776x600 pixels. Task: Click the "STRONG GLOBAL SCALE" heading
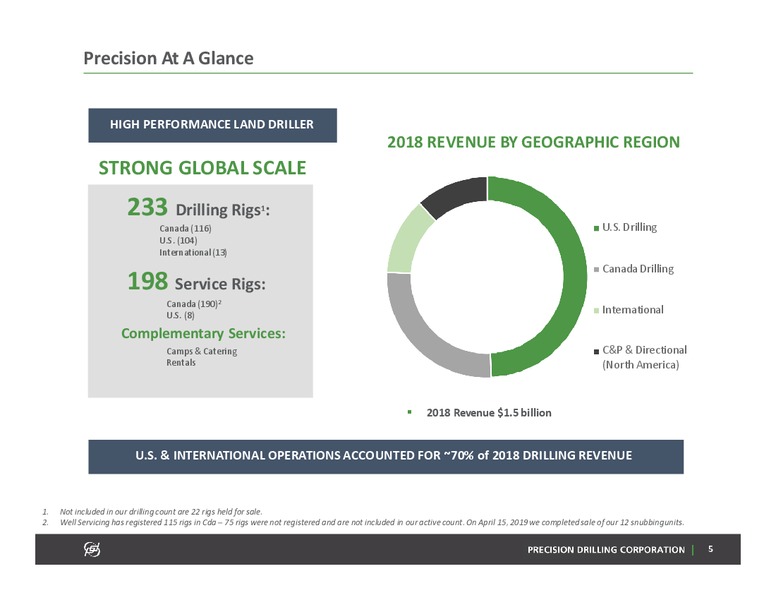pos(202,167)
